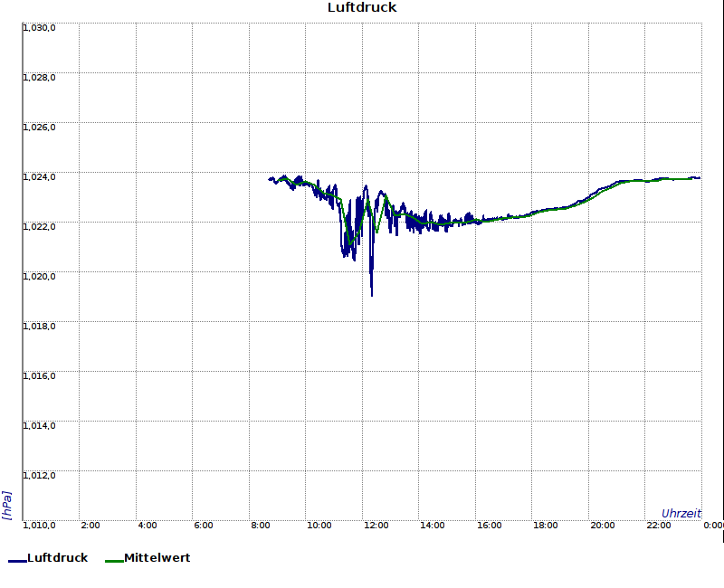
Task: Click the 8:00 time tick label
Action: [x=261, y=526]
